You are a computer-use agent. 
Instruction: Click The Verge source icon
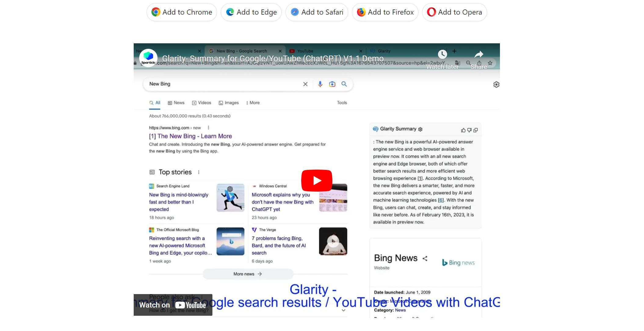coord(254,230)
